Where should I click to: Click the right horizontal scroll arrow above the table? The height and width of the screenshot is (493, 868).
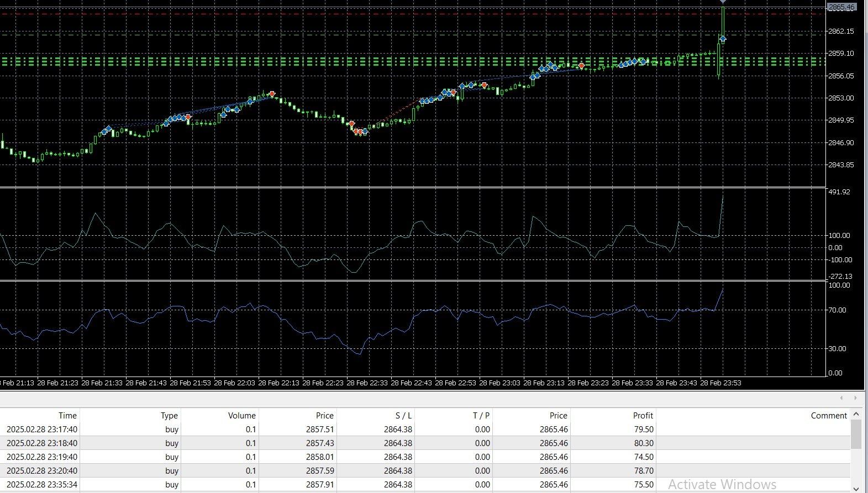(x=856, y=397)
